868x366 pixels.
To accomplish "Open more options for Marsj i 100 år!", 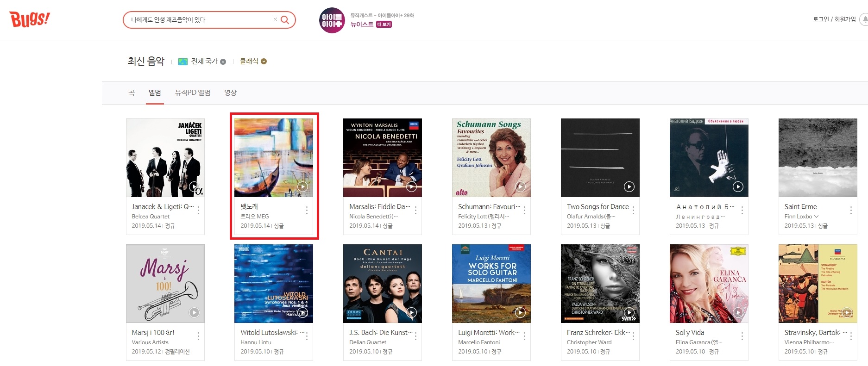I will tap(198, 336).
